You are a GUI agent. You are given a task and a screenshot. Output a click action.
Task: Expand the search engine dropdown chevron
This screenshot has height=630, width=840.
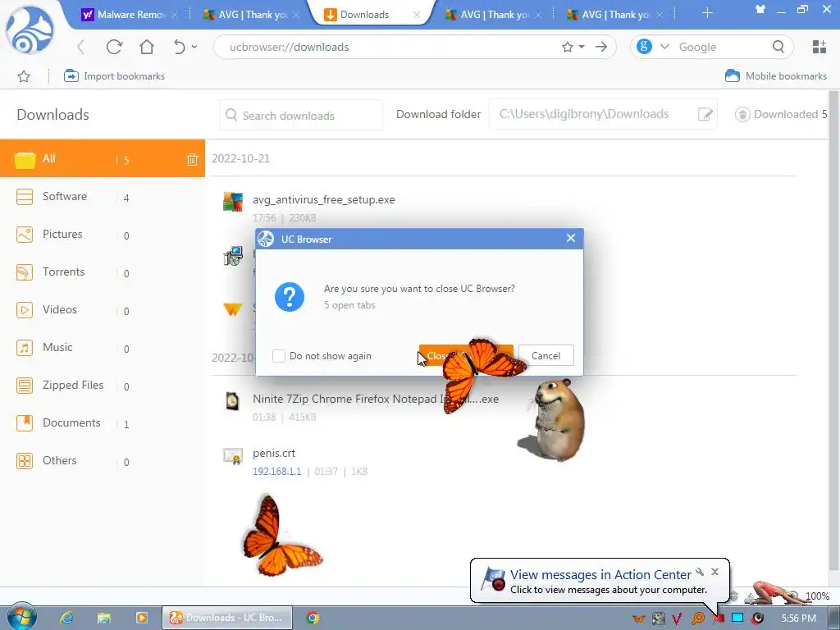pyautogui.click(x=664, y=47)
